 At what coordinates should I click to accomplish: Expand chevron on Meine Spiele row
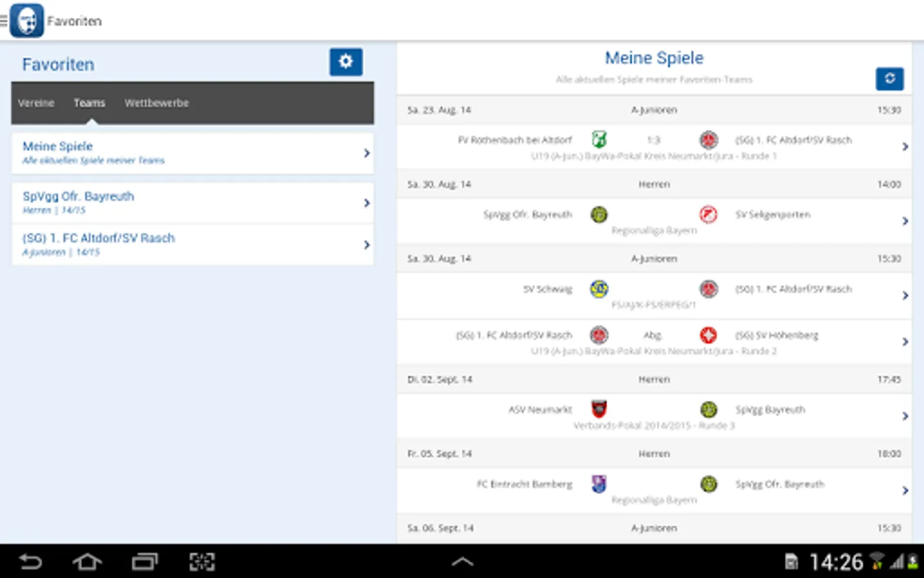(366, 153)
